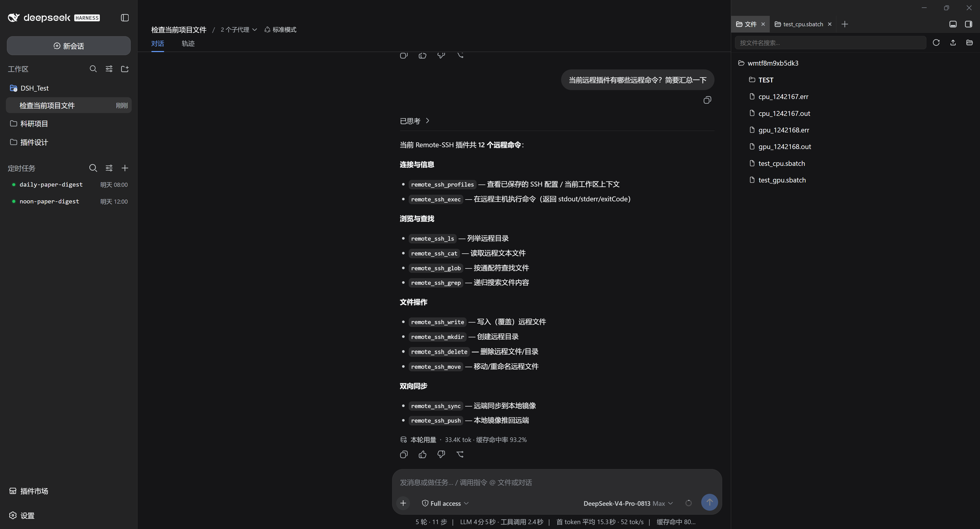Expand the TEST folder
The image size is (980, 529).
click(x=761, y=80)
